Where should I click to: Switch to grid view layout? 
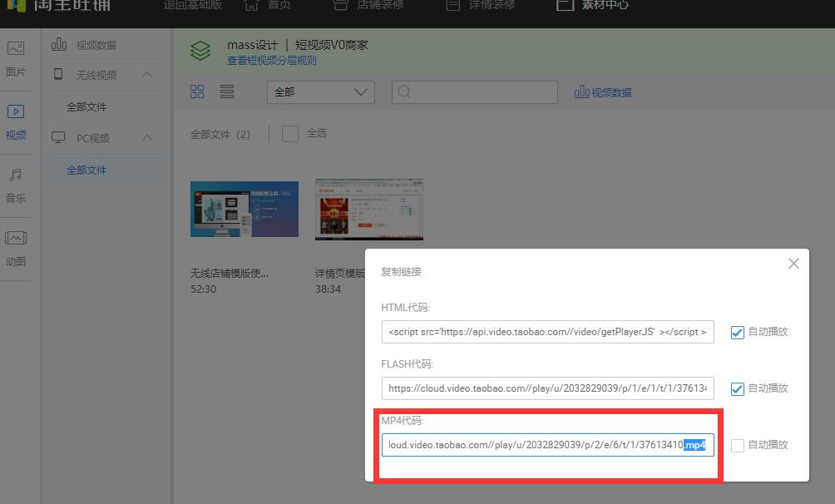coord(197,91)
